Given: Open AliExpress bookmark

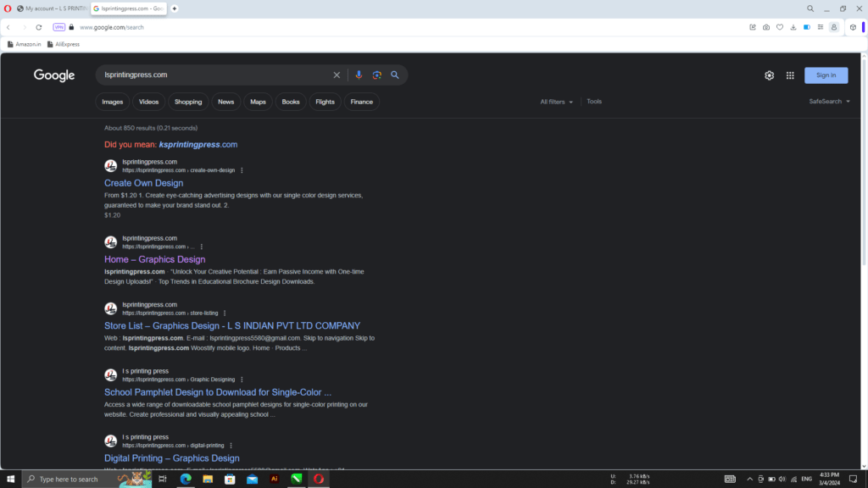Looking at the screenshot, I should point(63,44).
